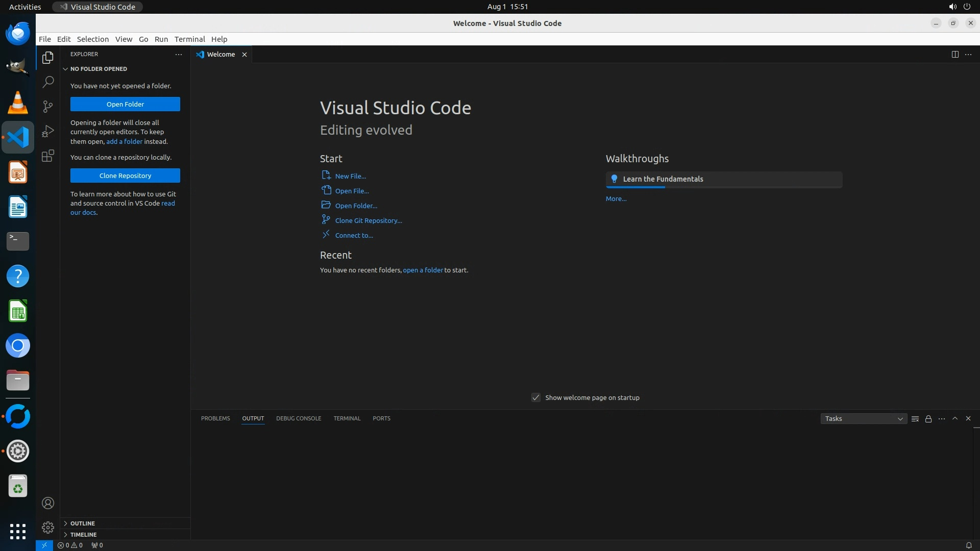Open the Manage gear icon
Viewport: 980px width, 551px height.
[x=48, y=527]
